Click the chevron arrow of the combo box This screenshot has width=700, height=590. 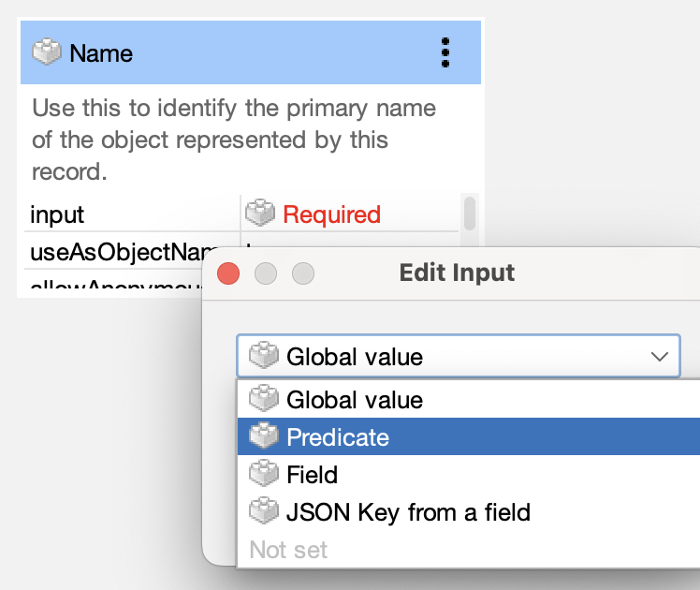pos(660,357)
